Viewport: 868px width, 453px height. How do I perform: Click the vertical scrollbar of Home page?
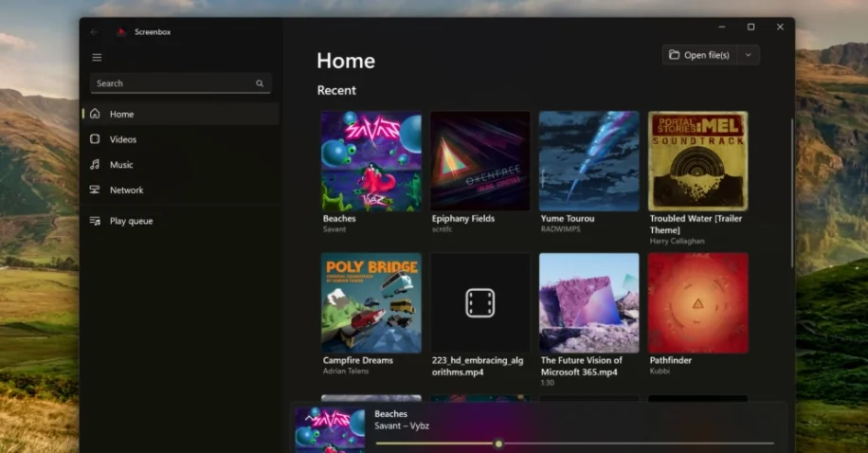(x=791, y=194)
